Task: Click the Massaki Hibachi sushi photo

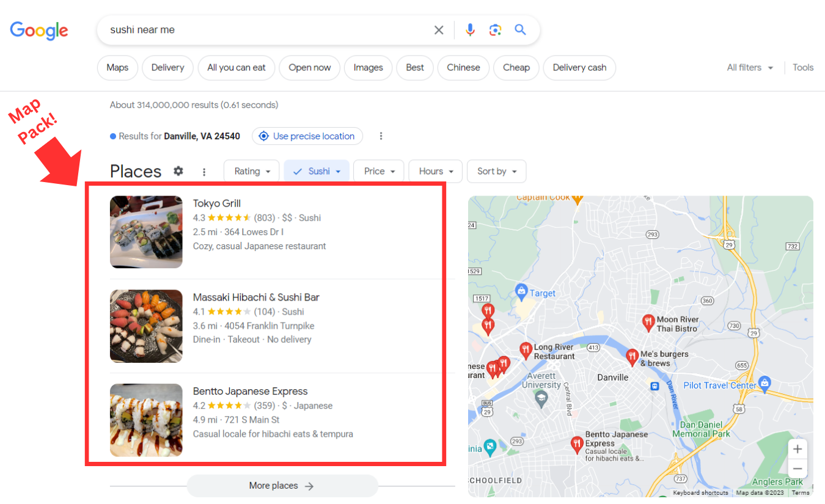Action: point(146,326)
